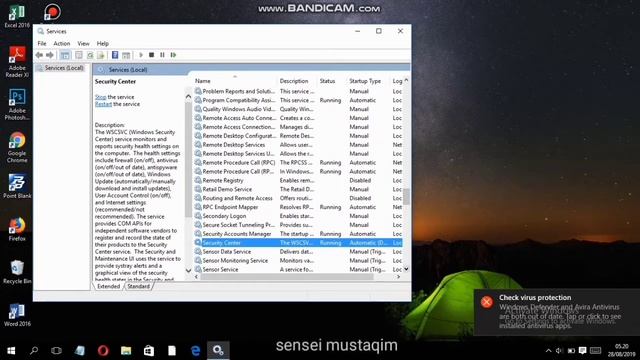Viewport: 640px width, 360px height.
Task: Open the Action menu
Action: (x=62, y=43)
